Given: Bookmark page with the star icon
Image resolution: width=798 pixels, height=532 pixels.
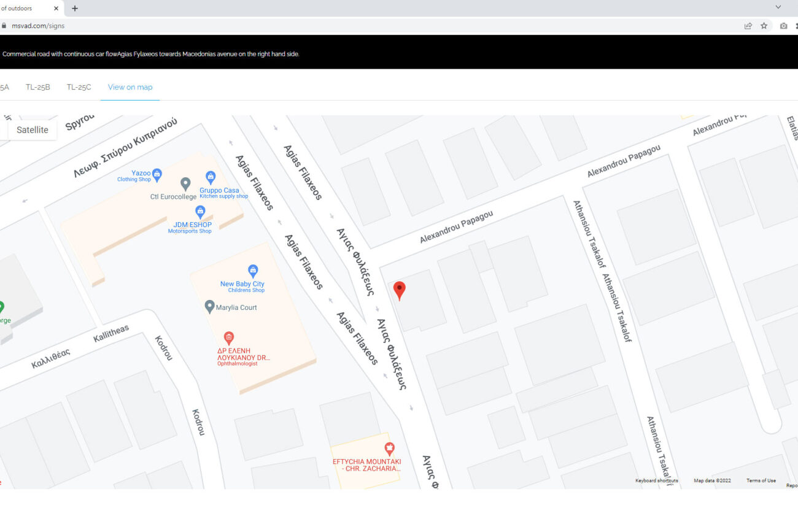Looking at the screenshot, I should (x=764, y=26).
